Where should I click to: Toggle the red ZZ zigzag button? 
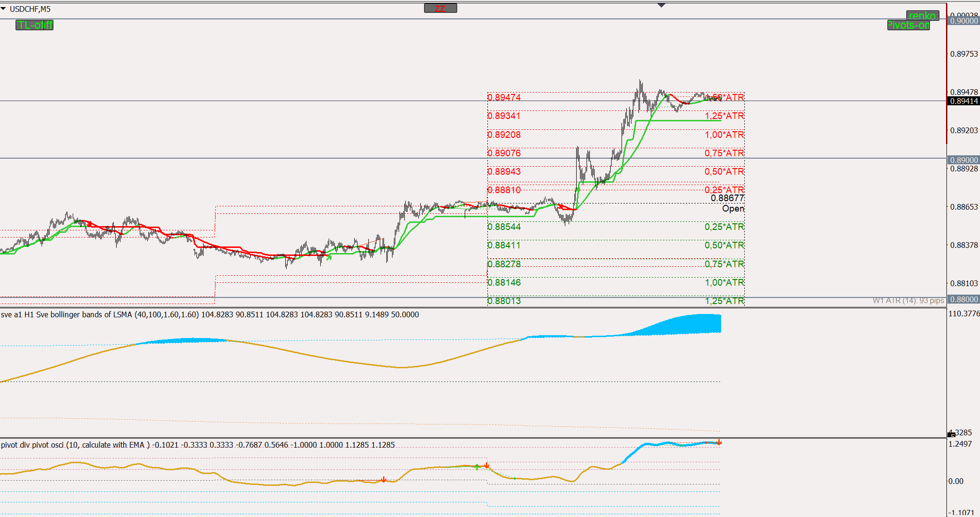click(440, 8)
